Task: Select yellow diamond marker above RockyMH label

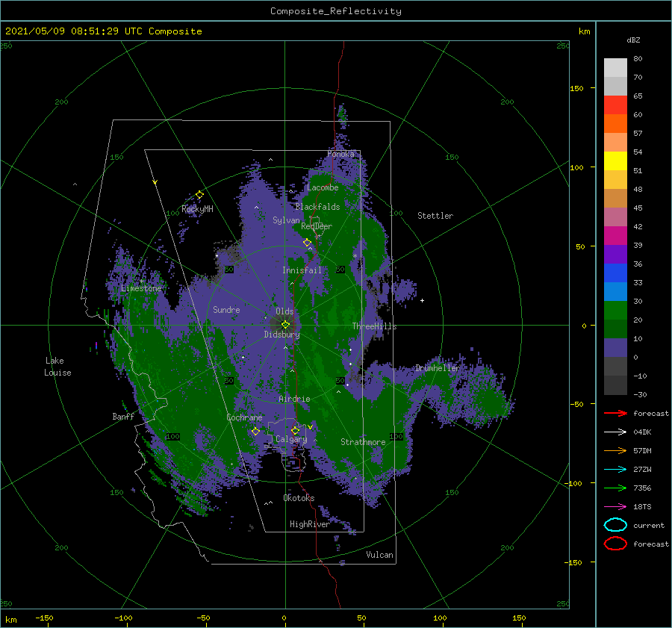Action: 199,195
